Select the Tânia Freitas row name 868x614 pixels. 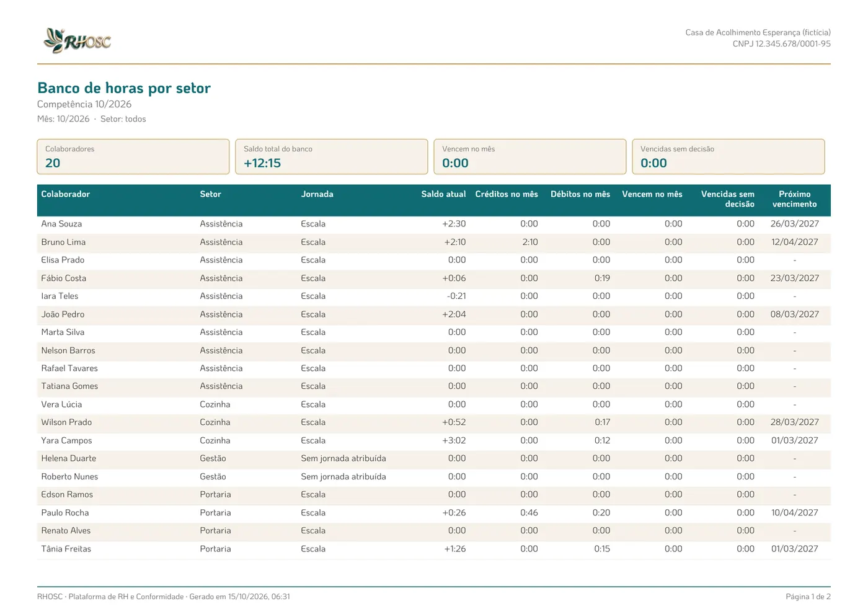coord(66,549)
